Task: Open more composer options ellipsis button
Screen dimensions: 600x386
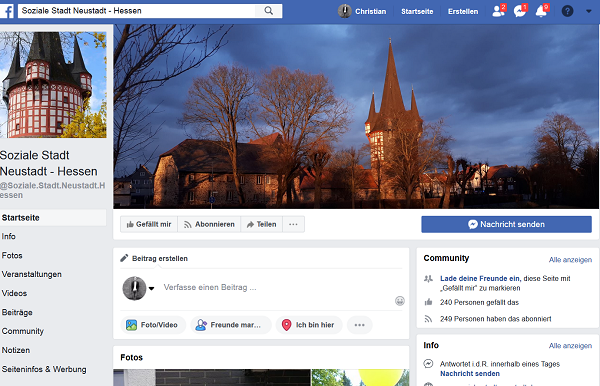Action: point(359,325)
